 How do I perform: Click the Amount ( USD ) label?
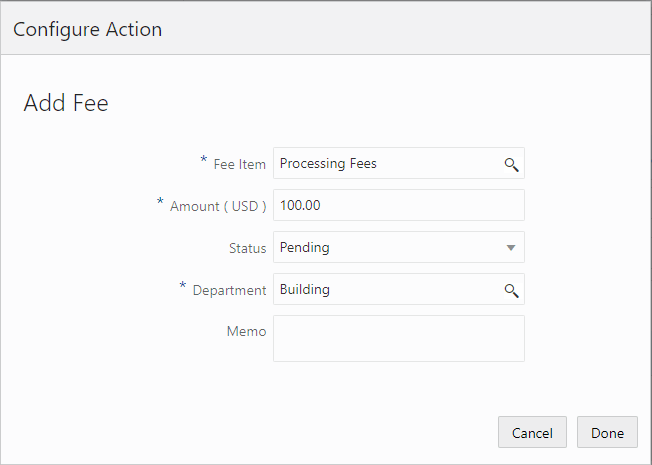point(218,206)
